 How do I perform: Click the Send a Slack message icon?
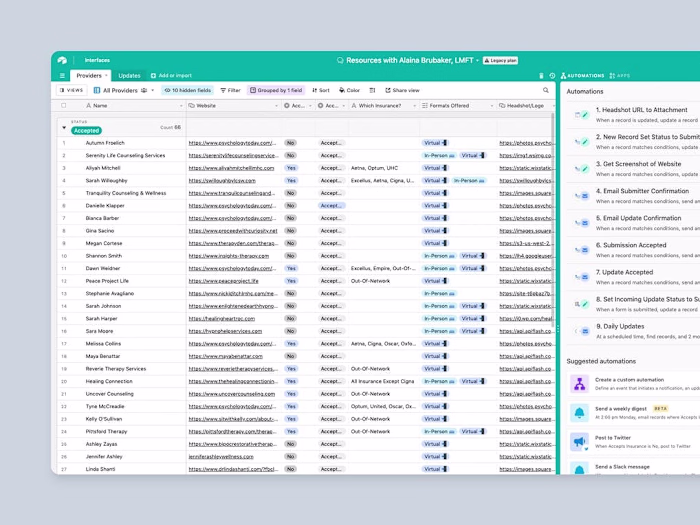pos(579,468)
